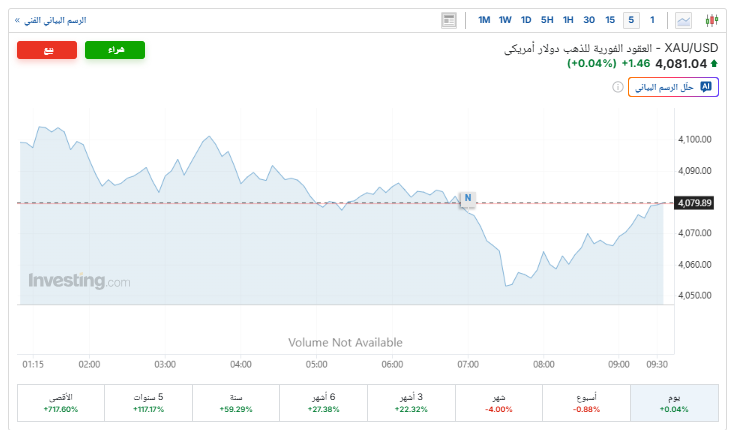Click the N news marker on chart
Viewport: 730px width, 430px height.
467,198
